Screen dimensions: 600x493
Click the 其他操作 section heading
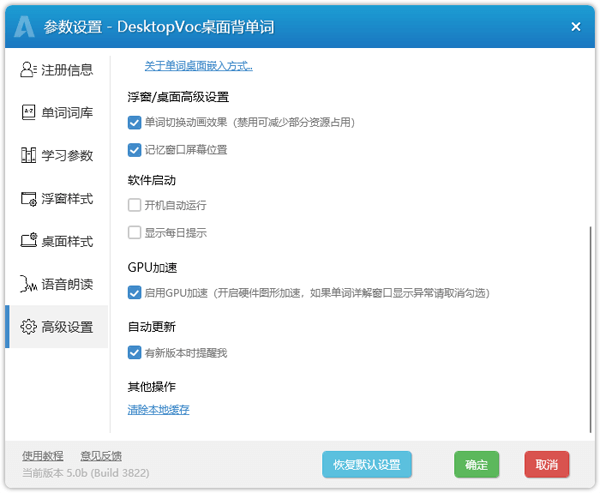(x=152, y=387)
